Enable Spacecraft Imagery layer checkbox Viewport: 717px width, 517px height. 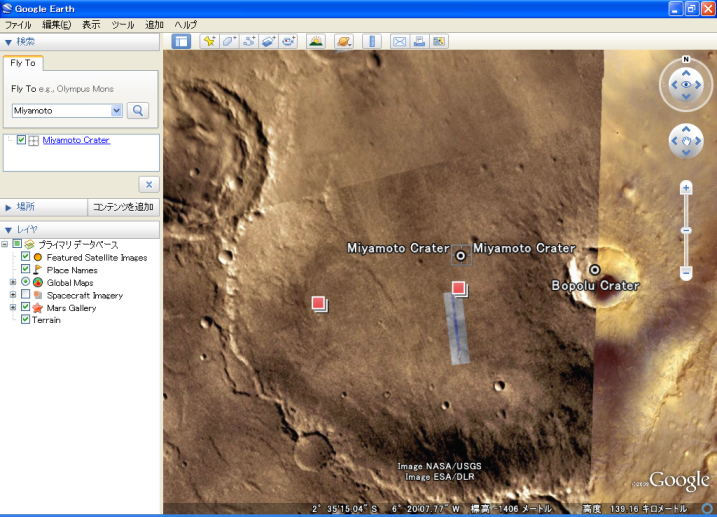coord(26,295)
